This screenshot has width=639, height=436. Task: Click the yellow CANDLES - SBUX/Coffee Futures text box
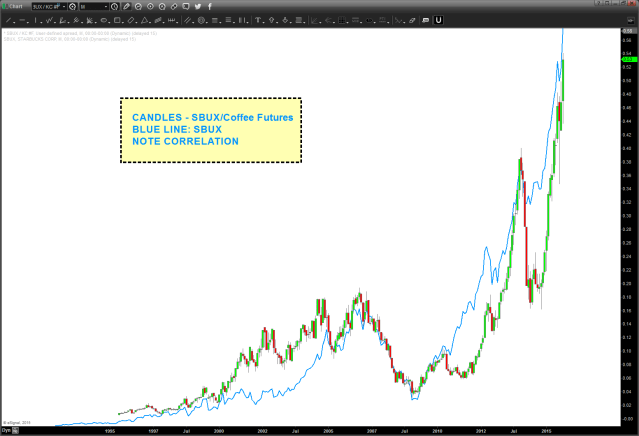(x=211, y=130)
